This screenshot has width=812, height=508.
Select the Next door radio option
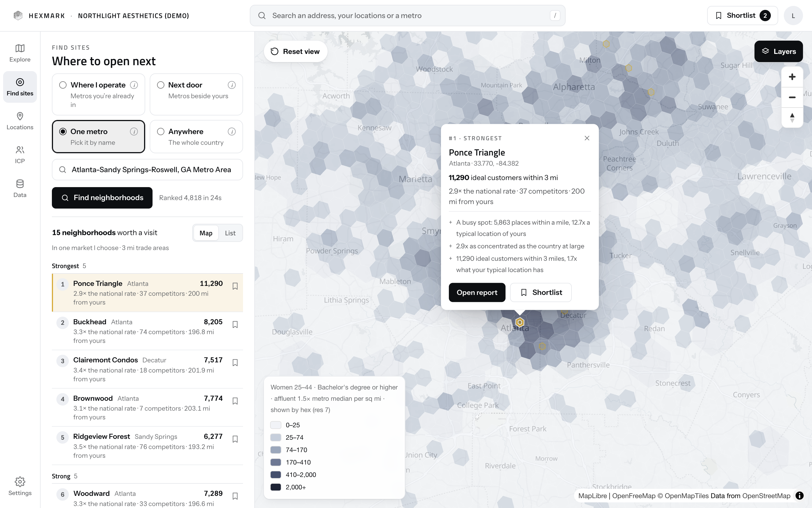161,85
